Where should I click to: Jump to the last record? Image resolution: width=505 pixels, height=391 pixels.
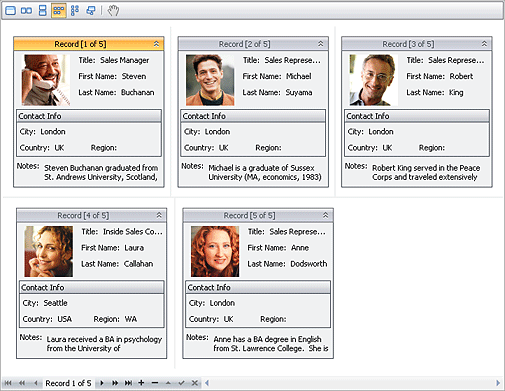(x=128, y=383)
